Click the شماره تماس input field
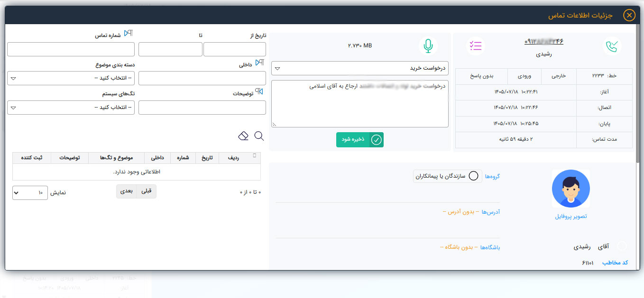Viewport: 644px width, 298px height. click(71, 49)
